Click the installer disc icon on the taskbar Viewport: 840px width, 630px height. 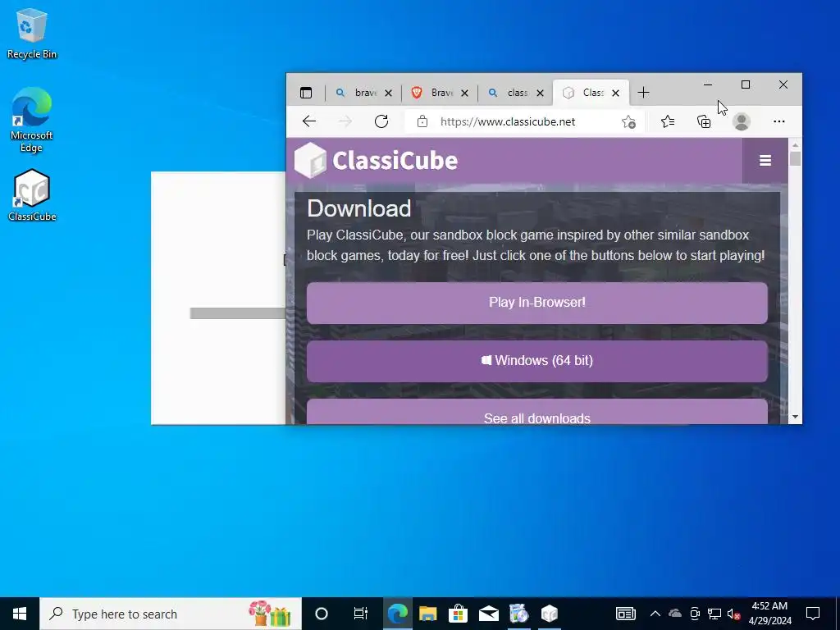[518, 614]
